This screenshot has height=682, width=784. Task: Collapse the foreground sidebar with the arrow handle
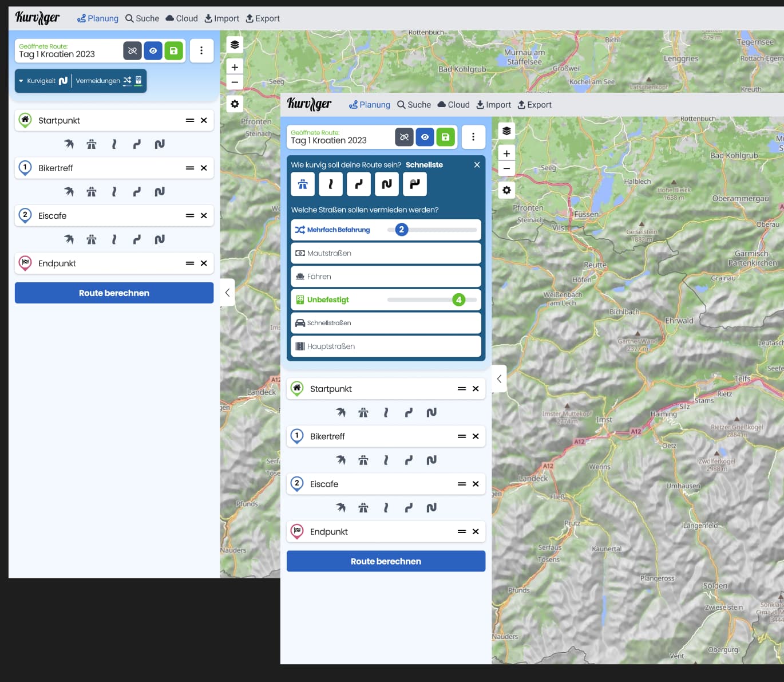499,379
